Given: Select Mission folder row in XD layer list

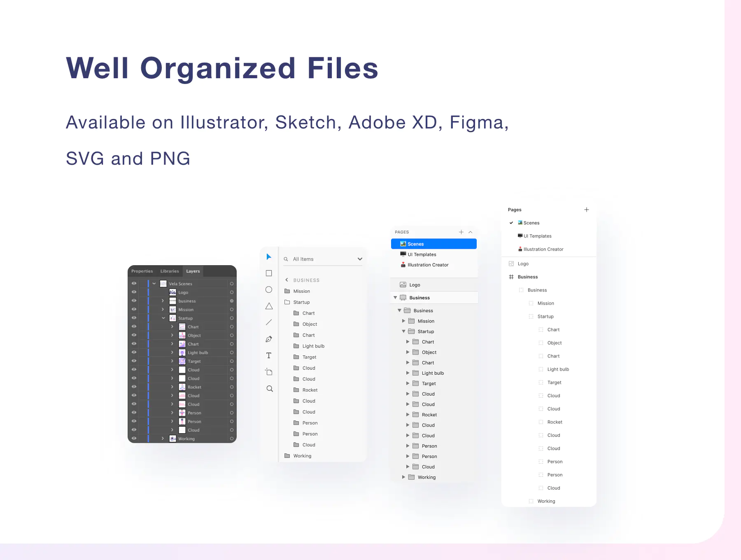Looking at the screenshot, I should pos(323,291).
